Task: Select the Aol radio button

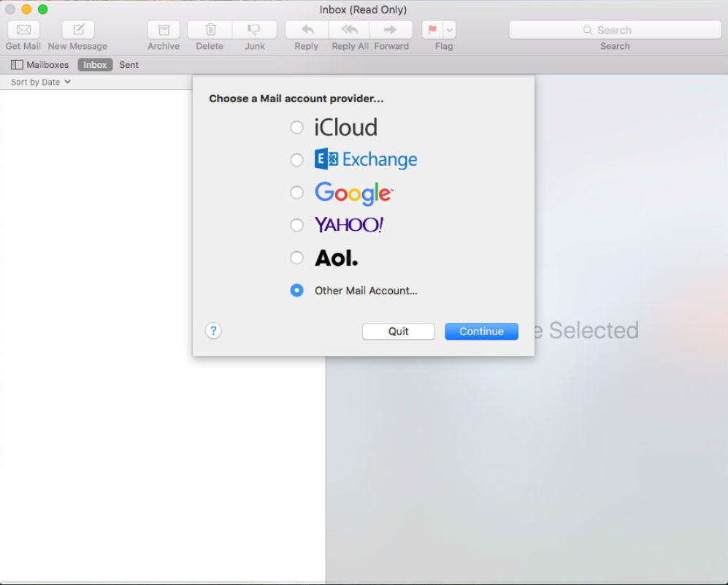Action: click(296, 257)
